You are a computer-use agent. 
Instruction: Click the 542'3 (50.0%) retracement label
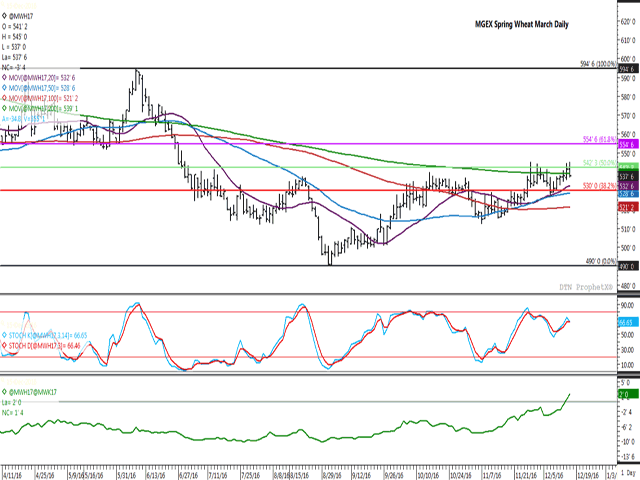pyautogui.click(x=600, y=163)
